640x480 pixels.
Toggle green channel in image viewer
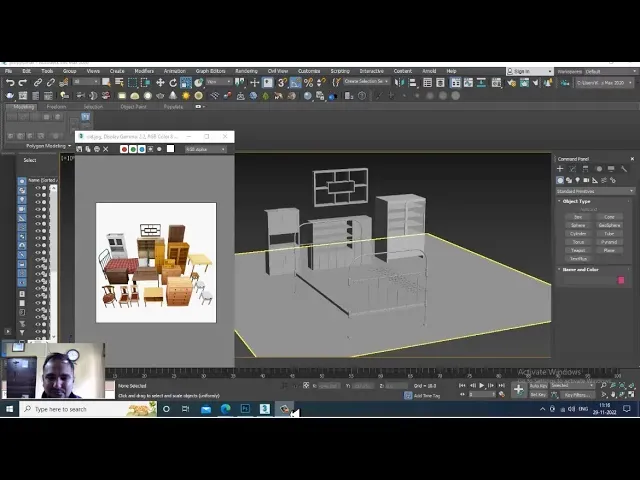point(134,149)
